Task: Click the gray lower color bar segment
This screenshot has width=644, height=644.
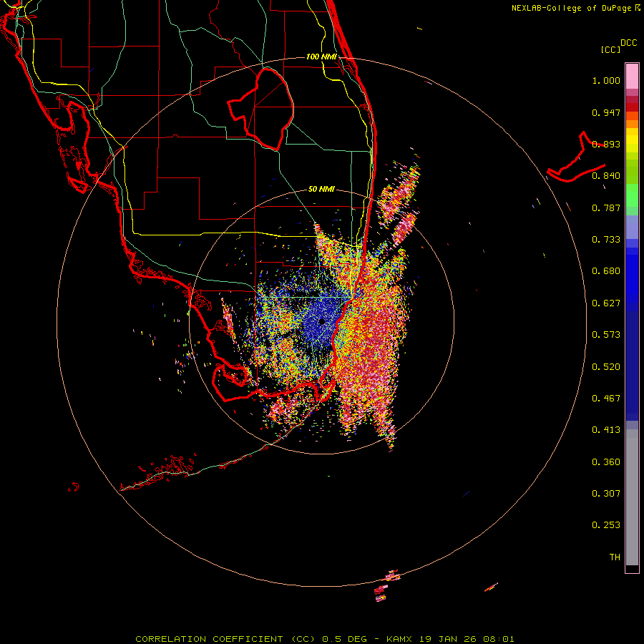Action: [x=632, y=497]
